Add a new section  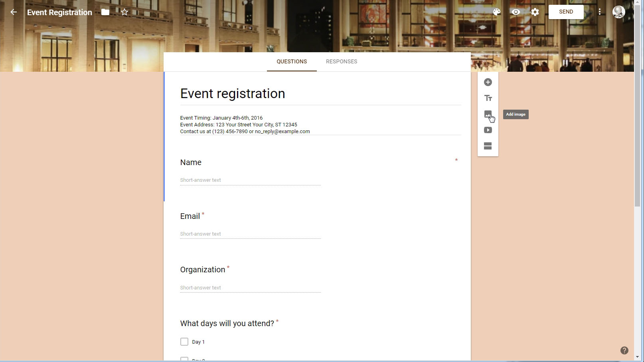tap(488, 146)
